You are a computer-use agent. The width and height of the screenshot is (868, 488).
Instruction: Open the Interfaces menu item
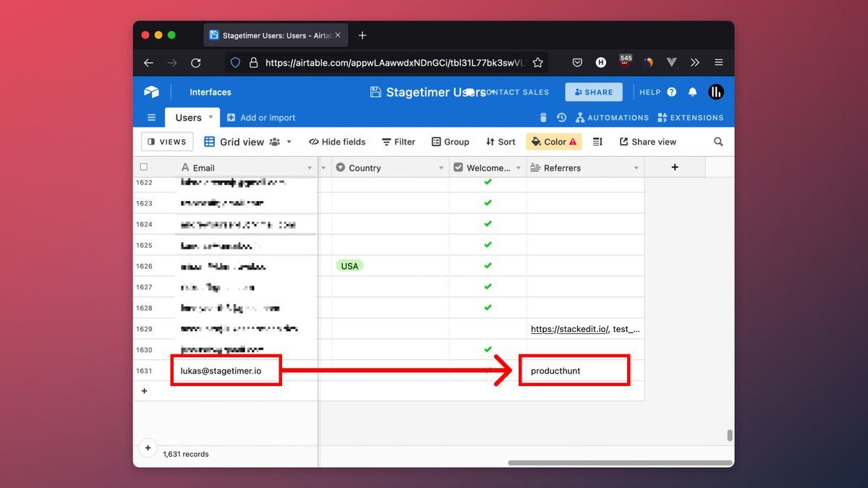point(210,92)
